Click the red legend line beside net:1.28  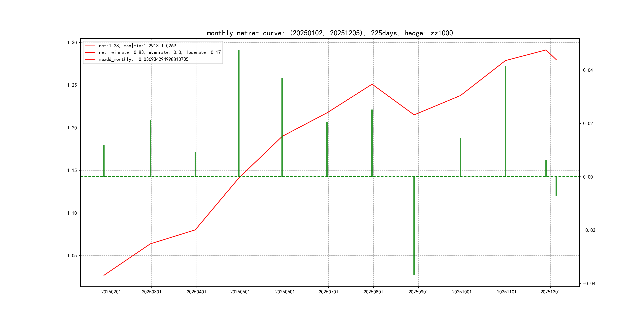tap(90, 46)
